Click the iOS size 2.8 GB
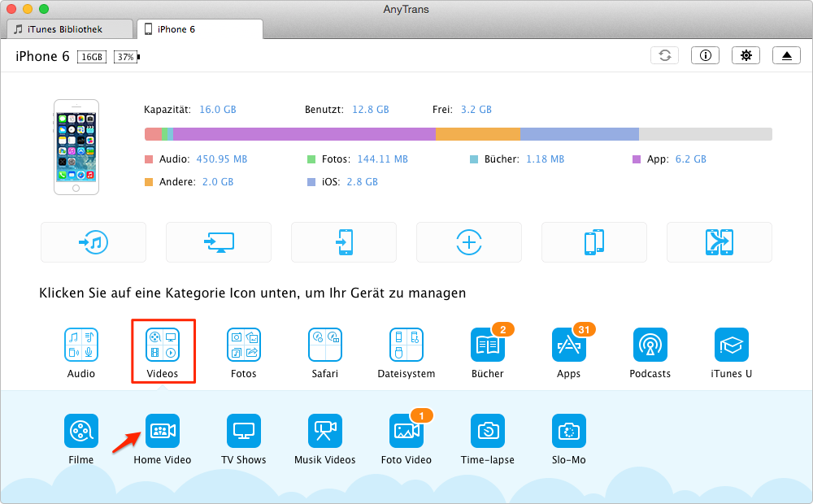Viewport: 813px width, 504px height. click(x=363, y=182)
